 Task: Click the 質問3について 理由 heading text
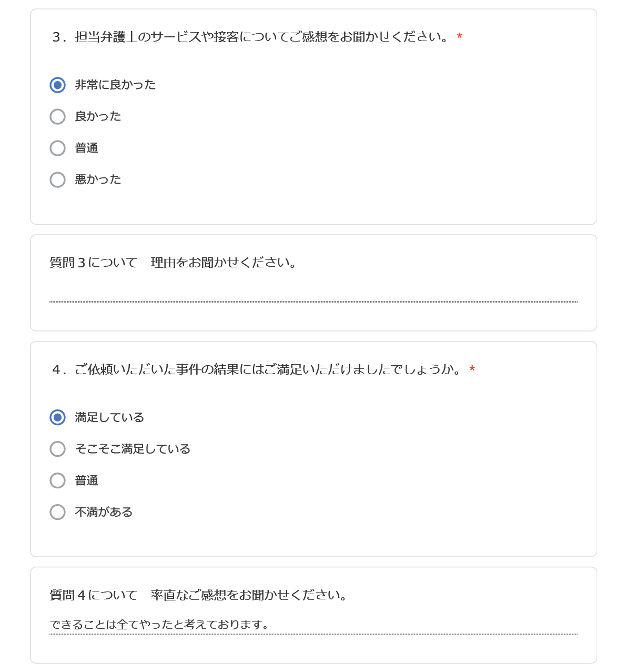tap(173, 263)
